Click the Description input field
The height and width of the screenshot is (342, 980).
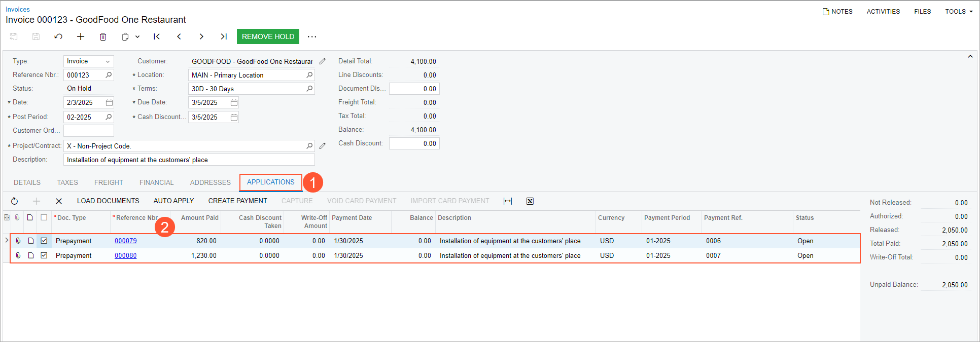tap(189, 160)
